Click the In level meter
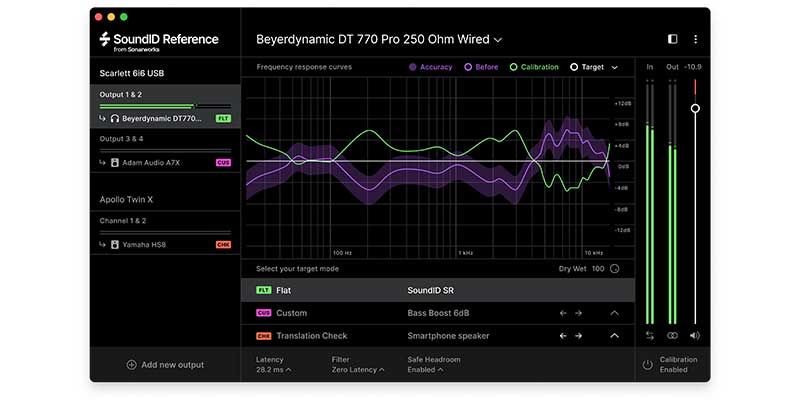Viewport: 800px width, 400px height. tap(649, 203)
